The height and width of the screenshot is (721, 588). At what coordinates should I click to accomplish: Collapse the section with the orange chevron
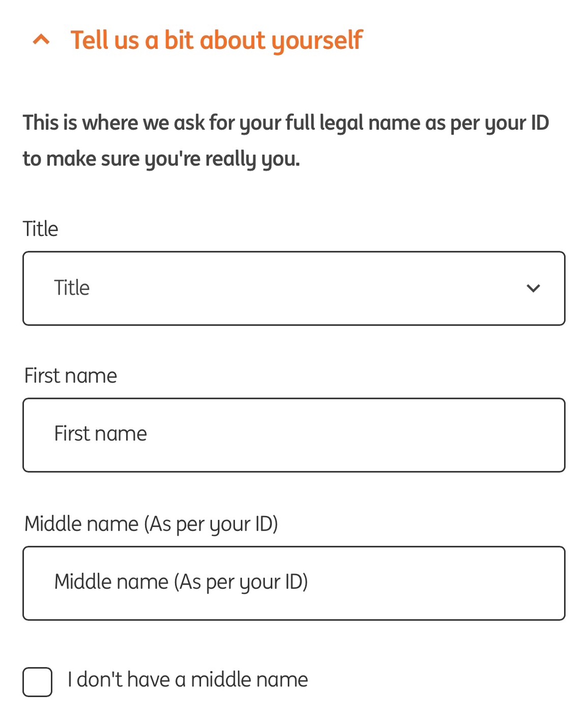41,40
